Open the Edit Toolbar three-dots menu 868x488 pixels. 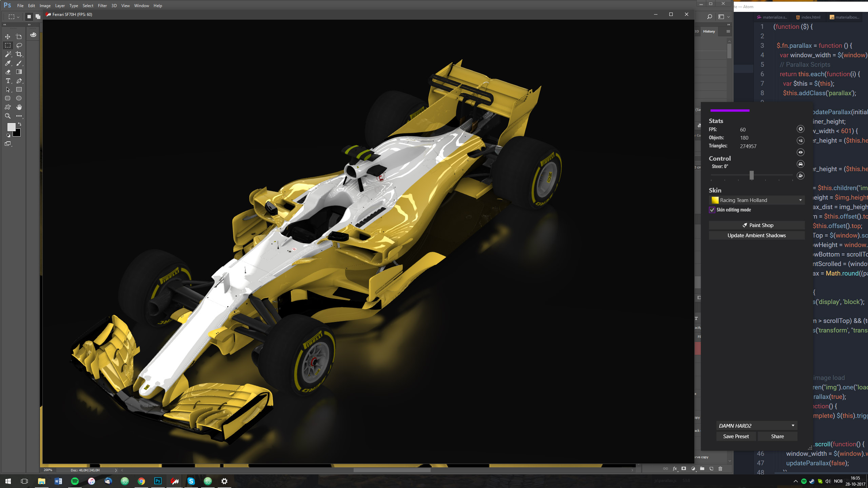(x=19, y=116)
